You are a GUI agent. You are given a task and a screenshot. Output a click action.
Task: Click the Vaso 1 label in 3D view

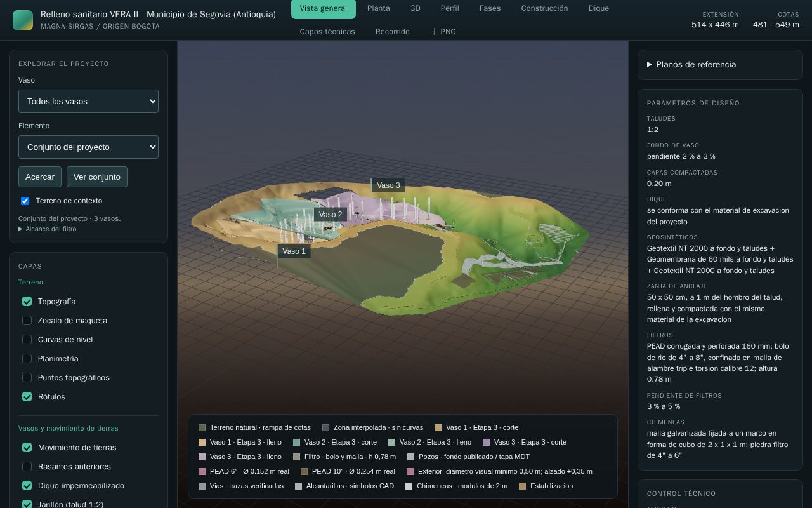pos(294,251)
